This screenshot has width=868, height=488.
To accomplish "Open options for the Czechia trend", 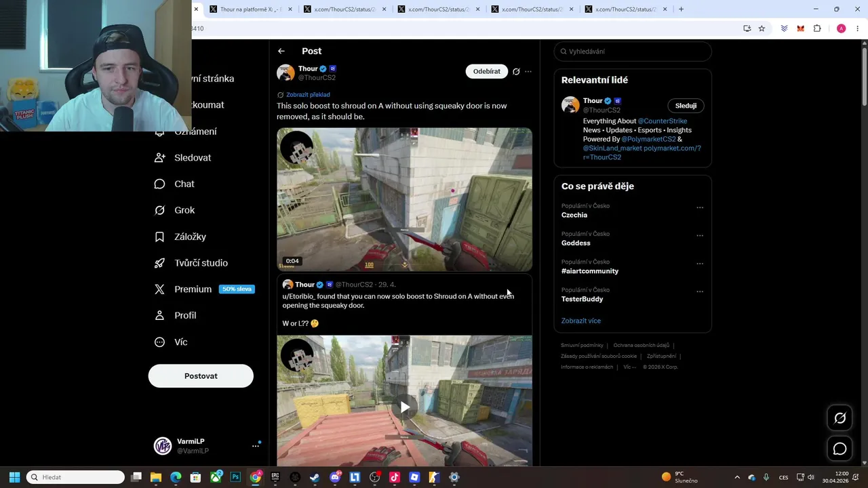I will [x=700, y=207].
